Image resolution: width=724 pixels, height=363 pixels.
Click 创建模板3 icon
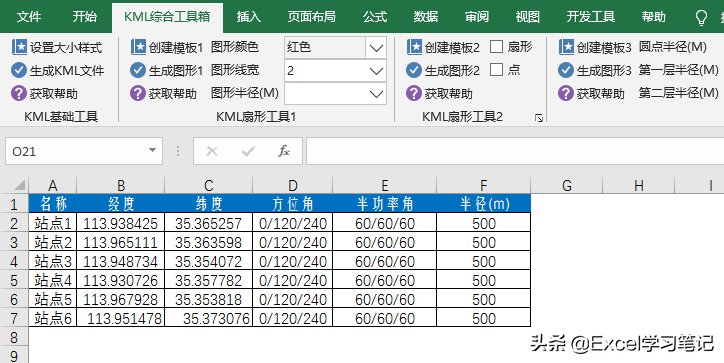click(566, 47)
